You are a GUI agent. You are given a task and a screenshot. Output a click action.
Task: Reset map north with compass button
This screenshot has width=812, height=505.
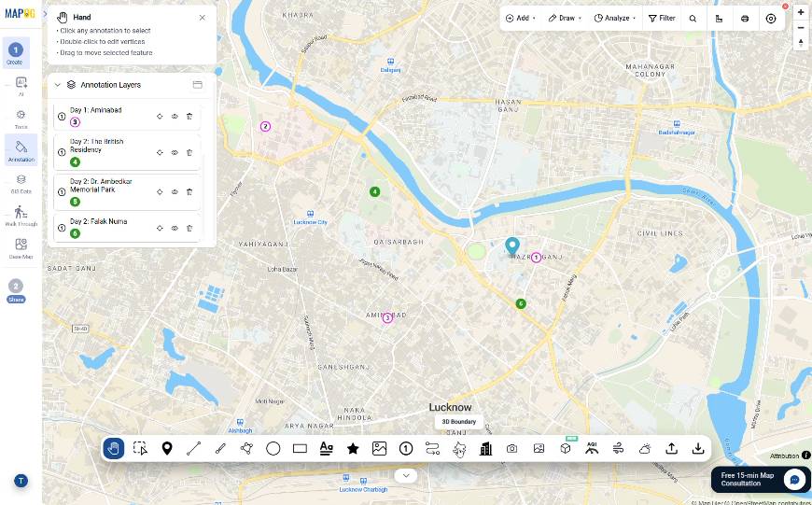click(x=801, y=42)
